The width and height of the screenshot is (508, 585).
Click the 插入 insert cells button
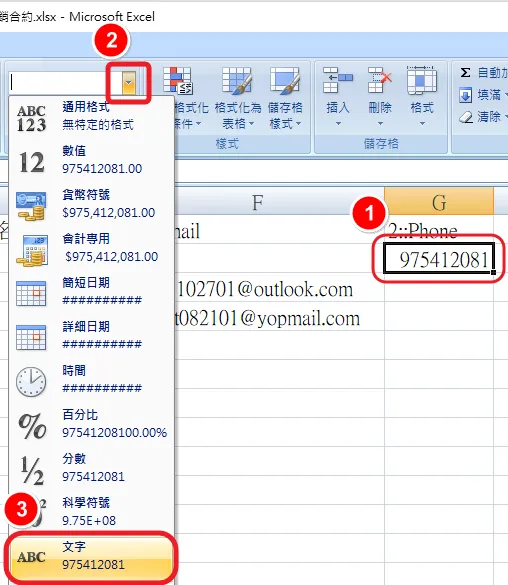click(x=338, y=97)
